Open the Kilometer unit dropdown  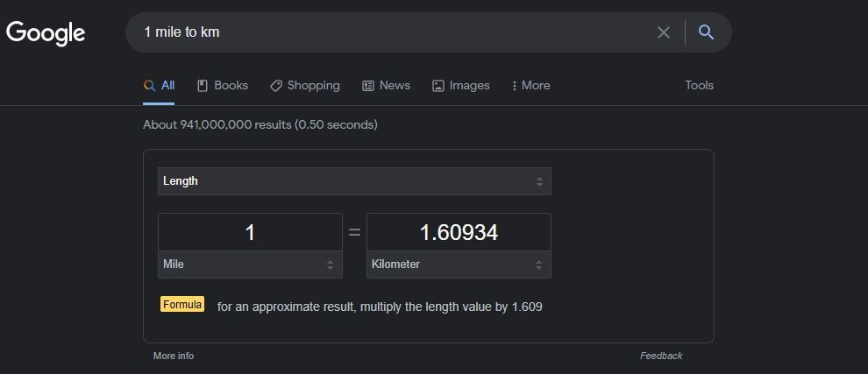pyautogui.click(x=459, y=265)
